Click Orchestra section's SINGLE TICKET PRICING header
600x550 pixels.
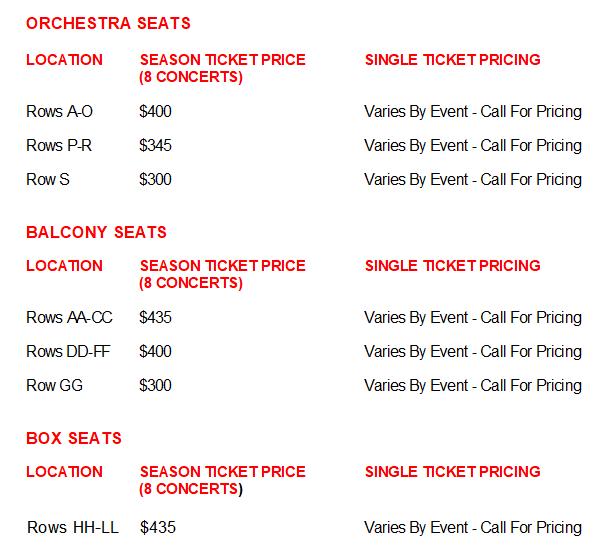coord(452,60)
